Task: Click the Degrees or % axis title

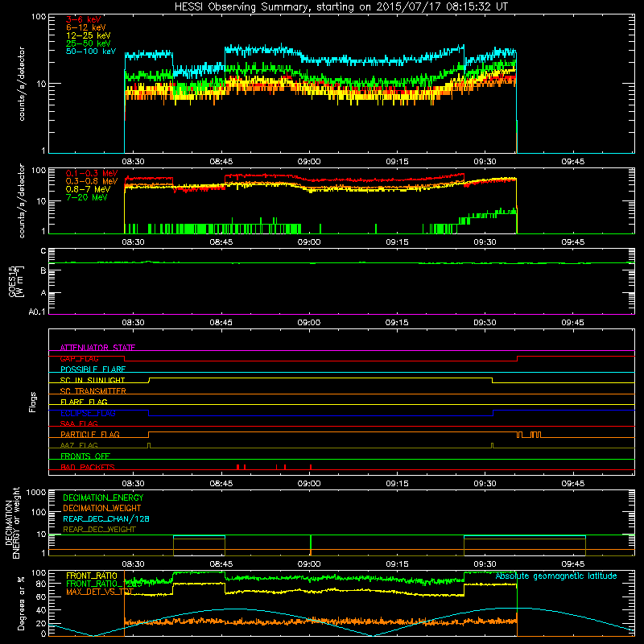Action: [x=21, y=604]
